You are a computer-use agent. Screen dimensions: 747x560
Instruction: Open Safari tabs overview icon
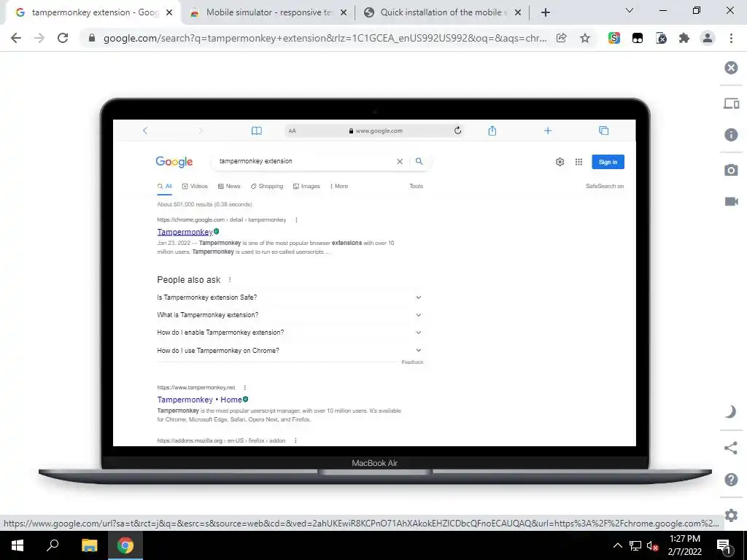click(x=603, y=131)
